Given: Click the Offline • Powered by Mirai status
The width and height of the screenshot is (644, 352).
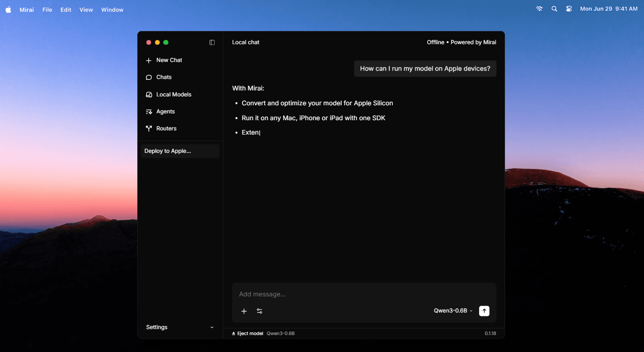Looking at the screenshot, I should [462, 42].
